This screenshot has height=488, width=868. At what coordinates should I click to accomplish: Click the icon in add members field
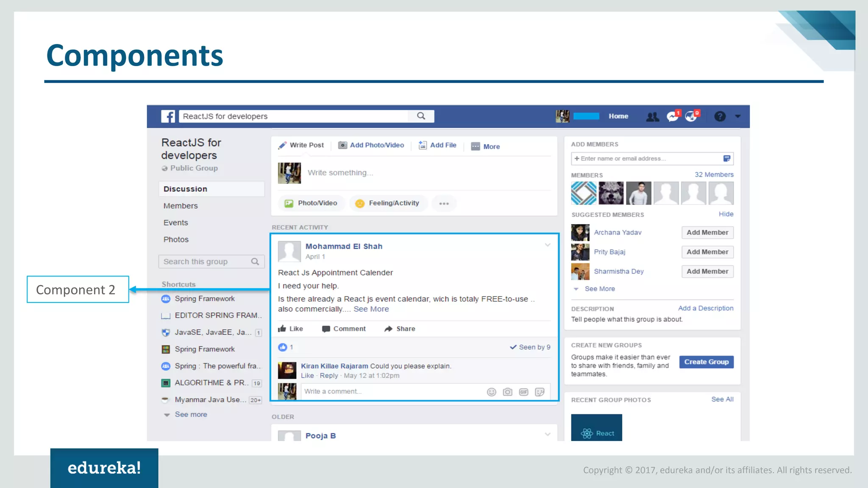726,158
